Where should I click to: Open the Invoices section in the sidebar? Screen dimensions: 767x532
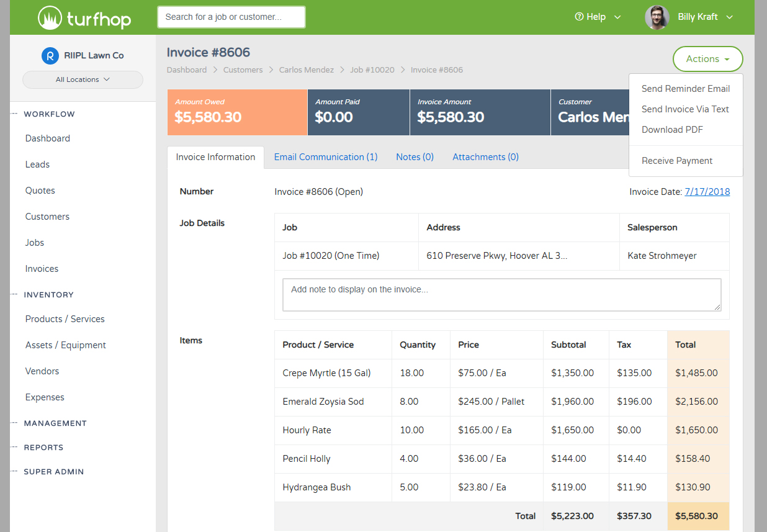coord(42,268)
